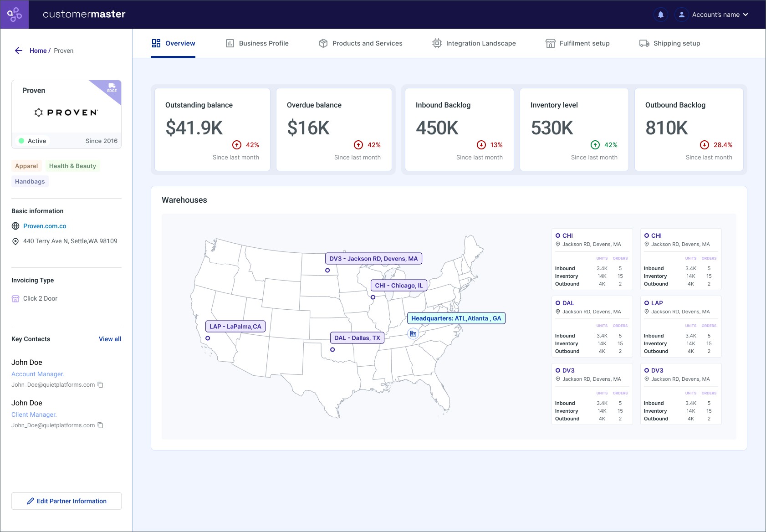
Task: Click Outstanding balance up-arrow indicator
Action: (x=237, y=145)
